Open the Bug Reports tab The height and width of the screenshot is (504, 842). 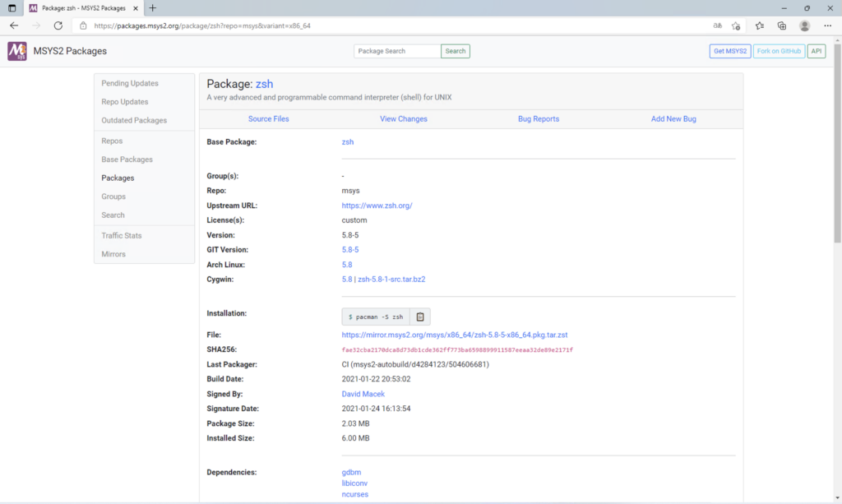pos(539,119)
